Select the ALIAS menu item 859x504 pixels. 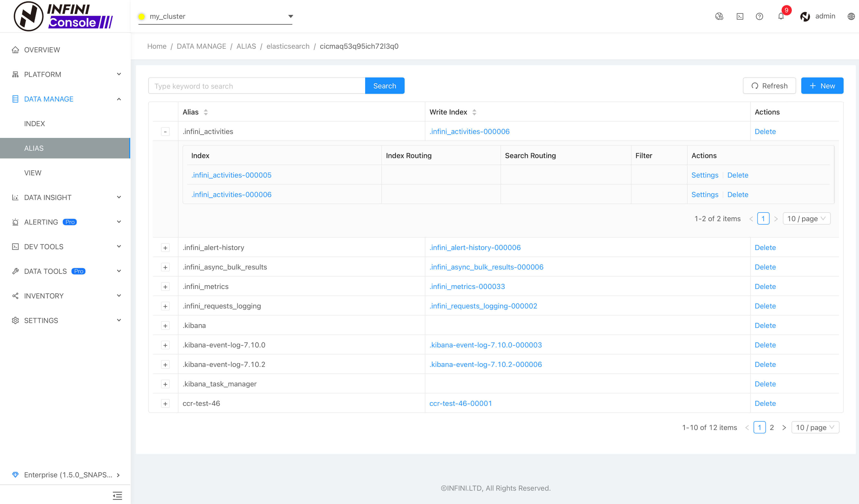(65, 148)
